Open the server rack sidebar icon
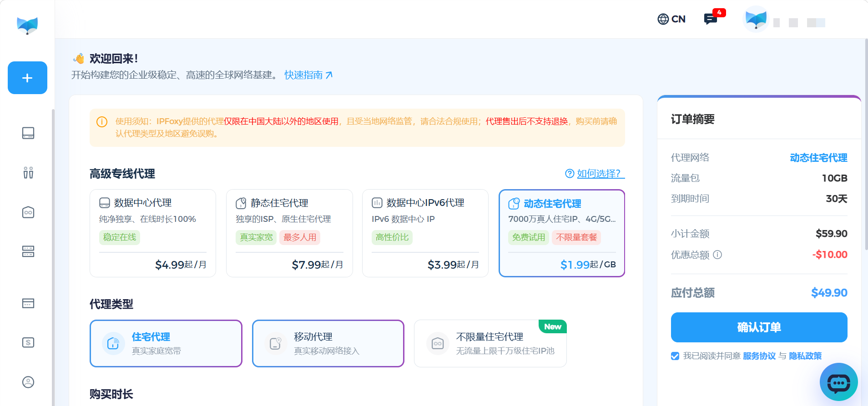This screenshot has width=868, height=406. (x=28, y=251)
